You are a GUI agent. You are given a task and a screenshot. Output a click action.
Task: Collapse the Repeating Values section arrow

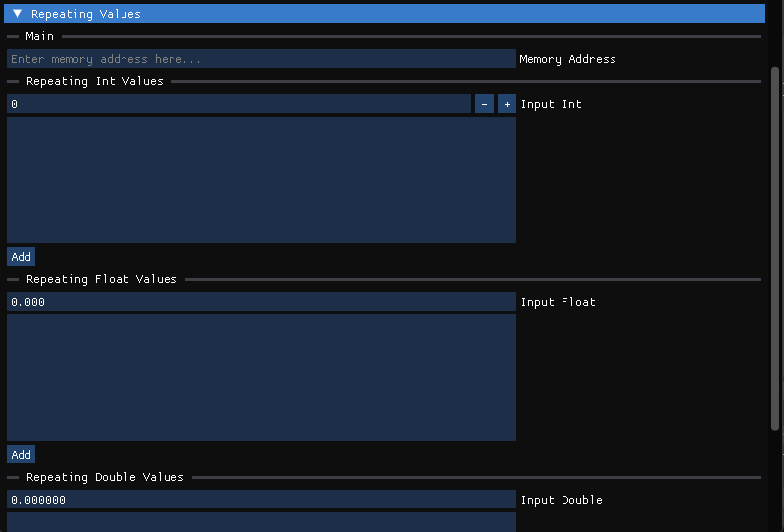pos(17,14)
